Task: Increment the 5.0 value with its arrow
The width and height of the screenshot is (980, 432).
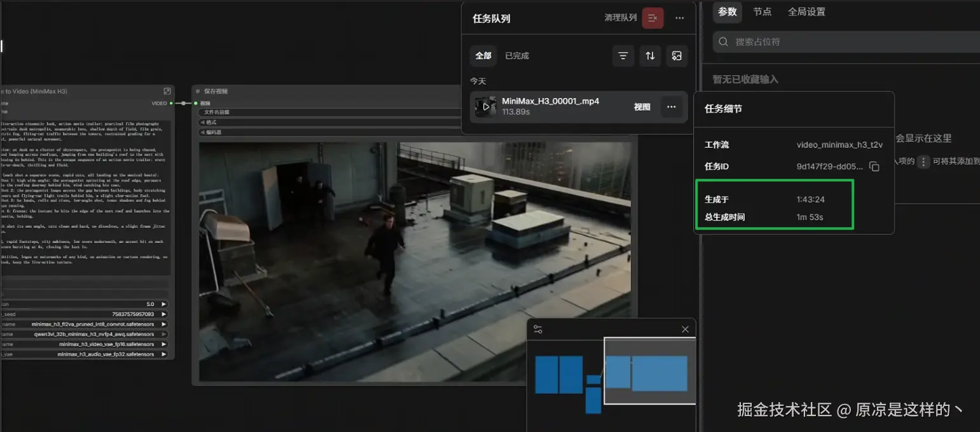Action: (163, 304)
